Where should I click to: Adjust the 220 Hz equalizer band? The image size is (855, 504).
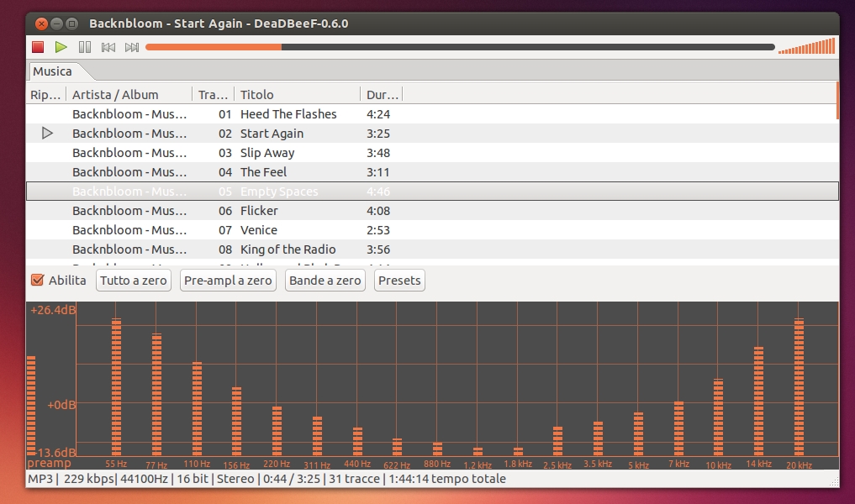point(277,431)
